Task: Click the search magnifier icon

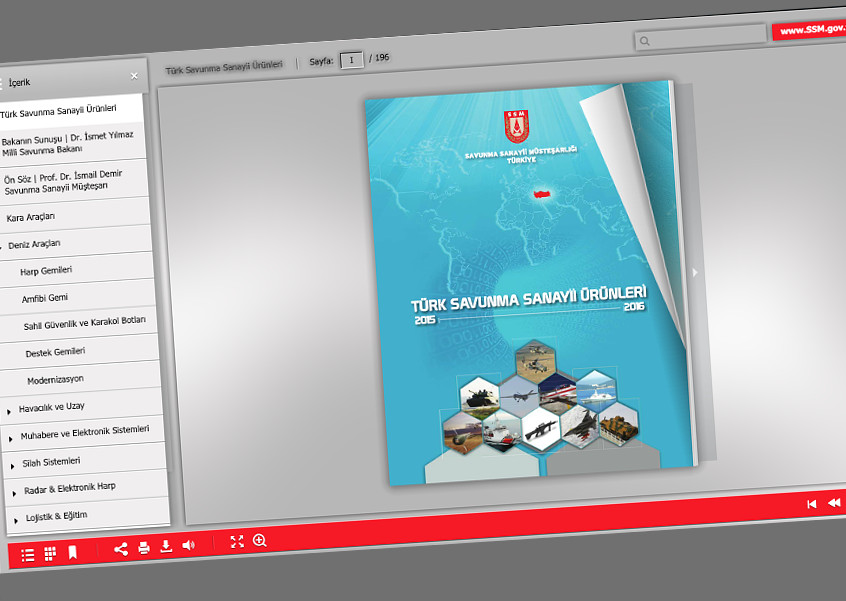Action: [644, 41]
